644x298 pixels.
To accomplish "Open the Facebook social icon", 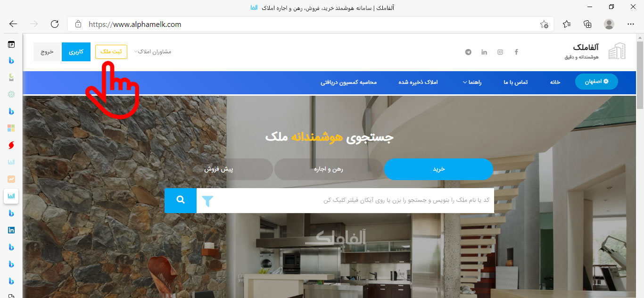I will coord(516,52).
